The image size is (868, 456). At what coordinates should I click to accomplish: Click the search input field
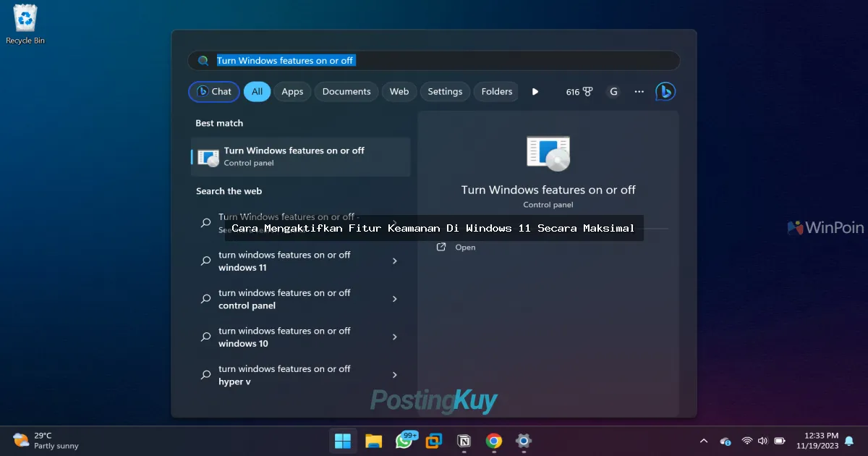(x=434, y=61)
